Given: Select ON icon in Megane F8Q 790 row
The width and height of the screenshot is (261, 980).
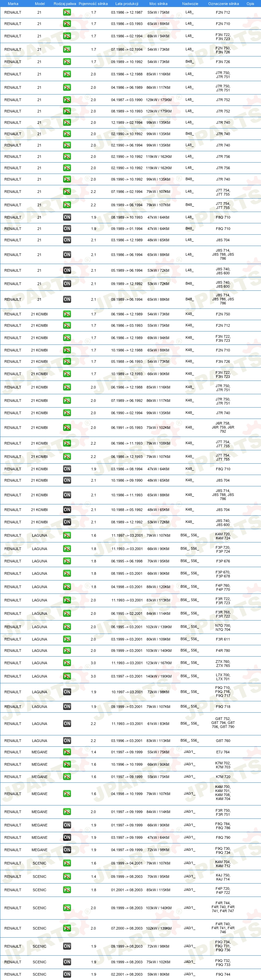Looking at the screenshot, I should tap(67, 837).
